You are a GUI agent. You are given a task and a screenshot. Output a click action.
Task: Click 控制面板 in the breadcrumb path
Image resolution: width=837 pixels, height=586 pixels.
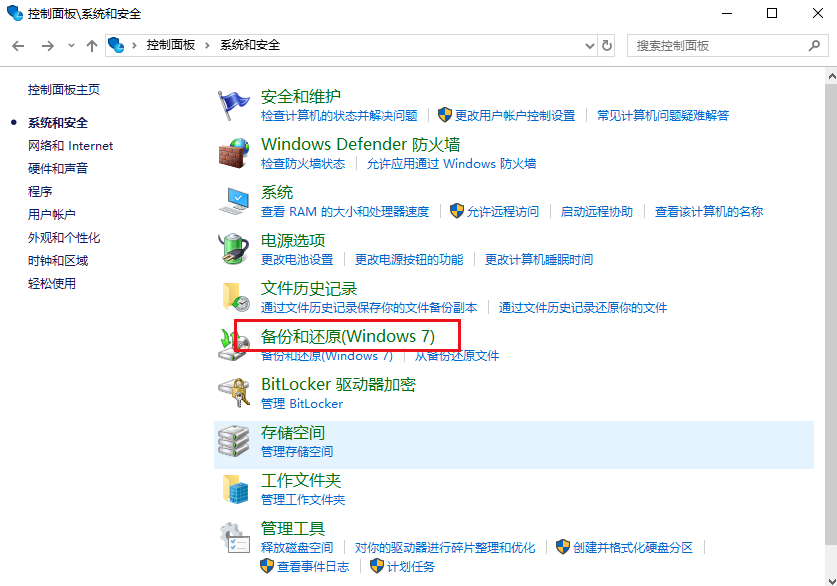click(171, 45)
